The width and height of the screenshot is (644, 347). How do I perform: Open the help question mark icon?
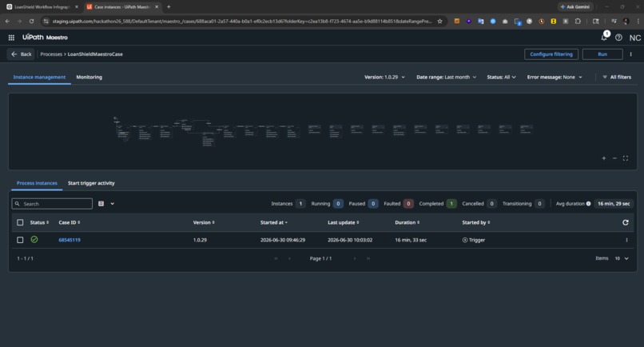coord(618,38)
